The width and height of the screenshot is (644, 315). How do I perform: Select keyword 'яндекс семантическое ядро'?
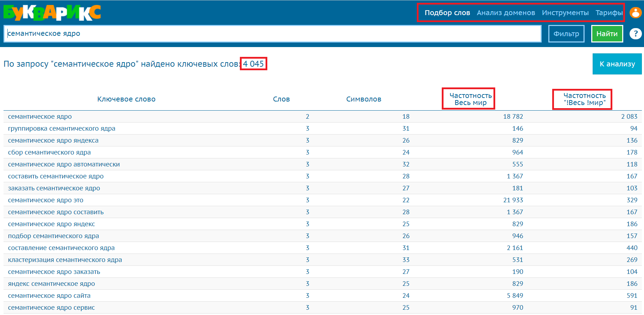pos(51,284)
